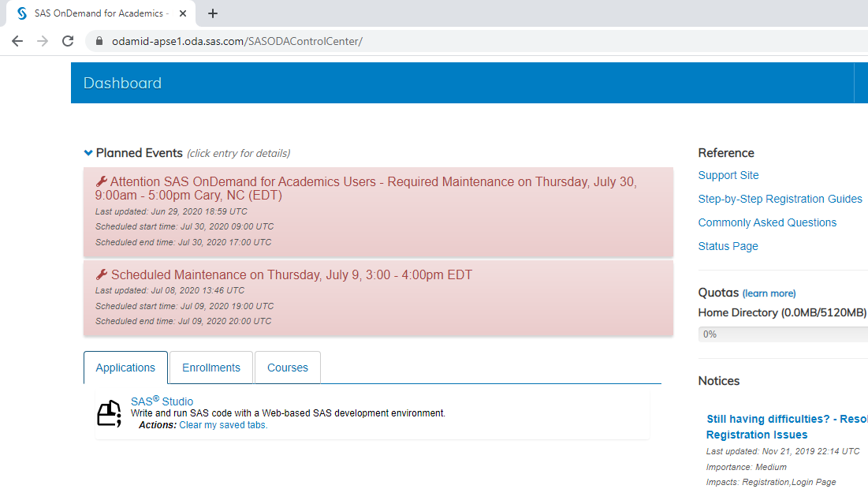
Task: Click 'Scheduled end time: Jul 09, 2020 20:00 UTC'
Action: [x=183, y=321]
